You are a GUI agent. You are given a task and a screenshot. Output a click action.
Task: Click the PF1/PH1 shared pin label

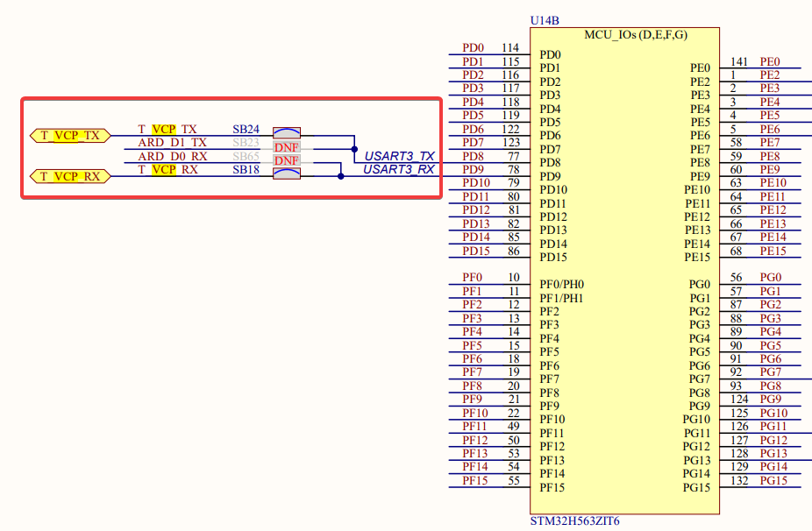click(559, 298)
